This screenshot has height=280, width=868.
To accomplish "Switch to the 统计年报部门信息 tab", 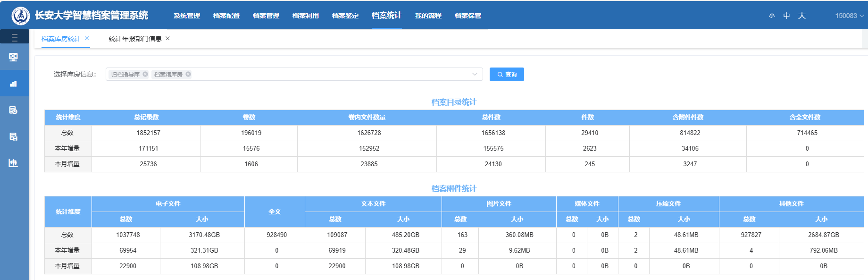I will coord(135,39).
